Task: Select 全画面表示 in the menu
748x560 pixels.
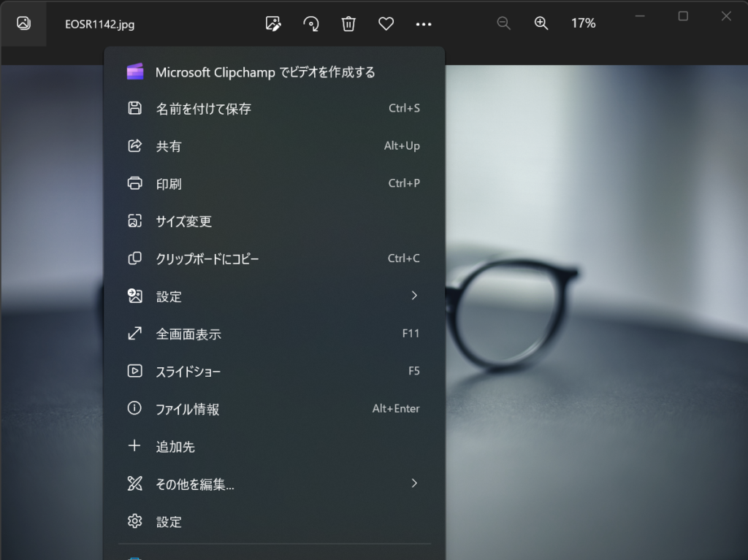Action: coord(275,334)
